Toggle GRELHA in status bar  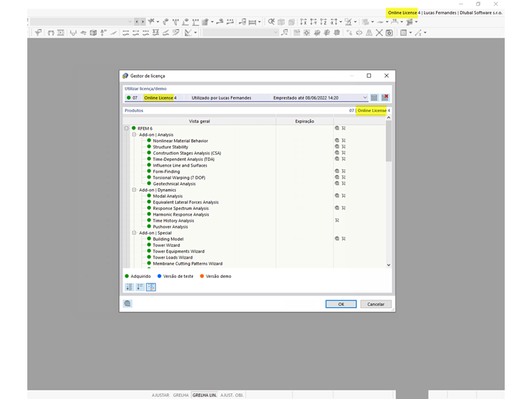pos(181,395)
